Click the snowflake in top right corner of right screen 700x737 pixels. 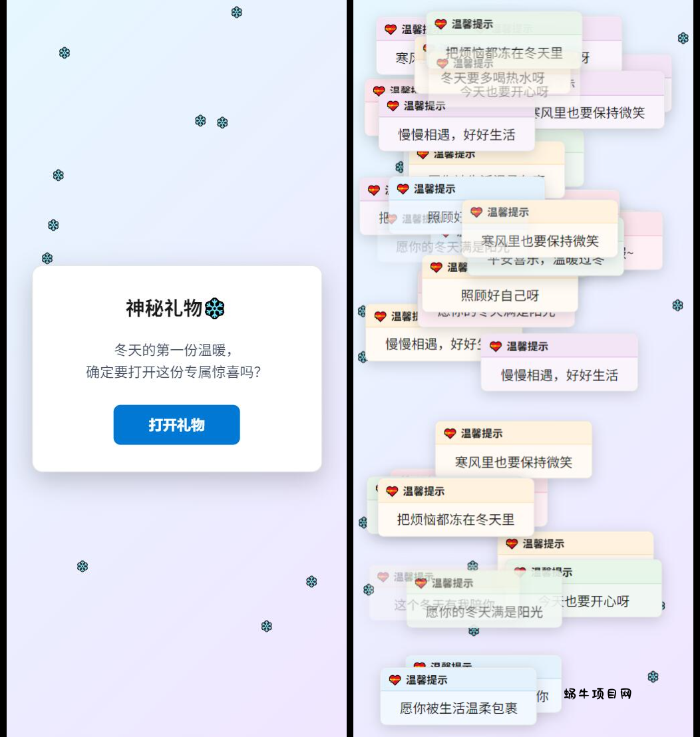coord(683,38)
